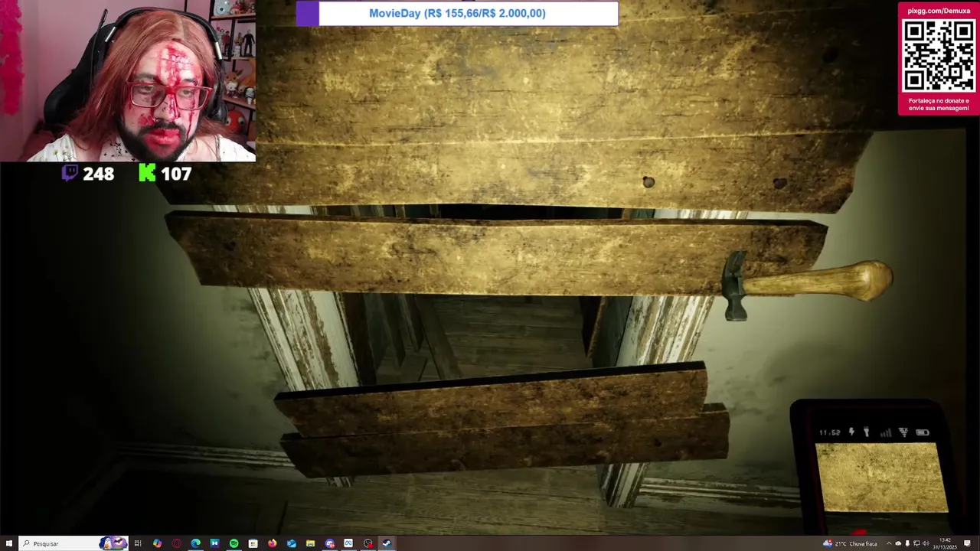Open the weather widget showing 21°C
The width and height of the screenshot is (980, 551).
[850, 543]
